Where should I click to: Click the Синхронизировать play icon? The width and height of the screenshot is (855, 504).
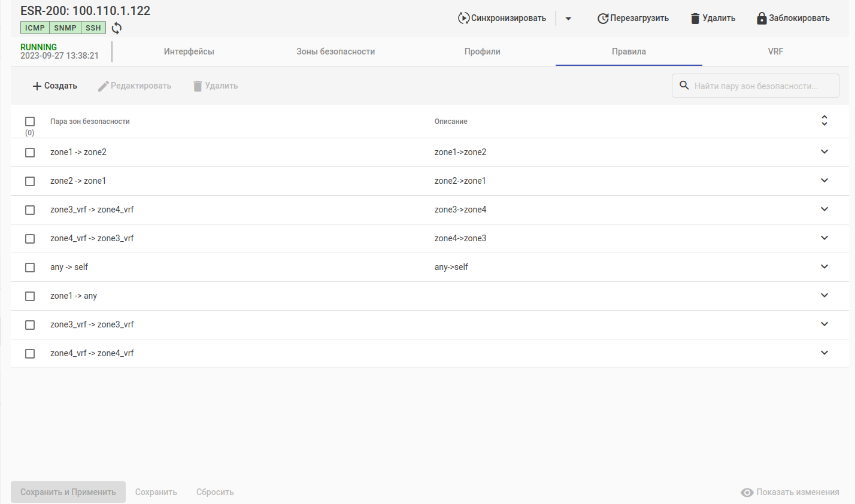coord(463,18)
